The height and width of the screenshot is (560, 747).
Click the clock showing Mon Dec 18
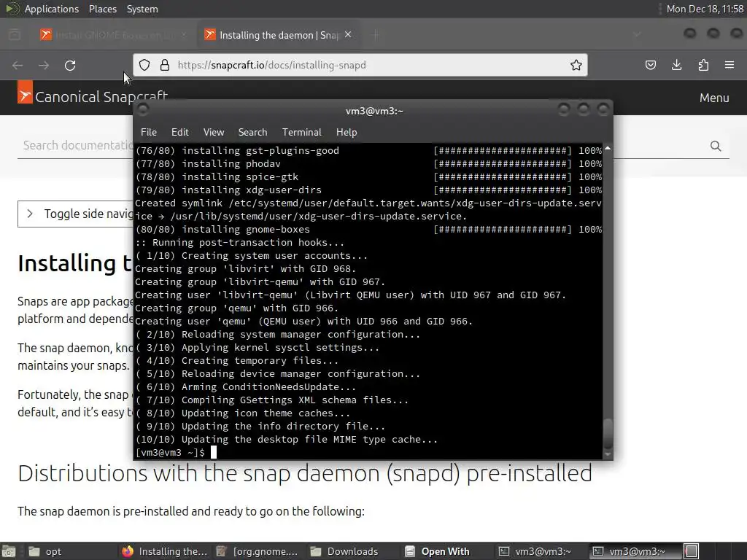[x=705, y=9]
